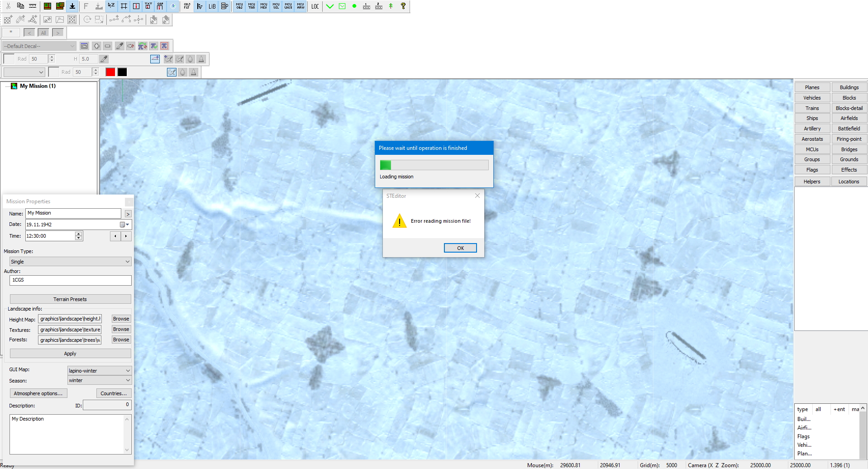Click the Terrain Presets button
Image resolution: width=868 pixels, height=469 pixels.
(71, 299)
